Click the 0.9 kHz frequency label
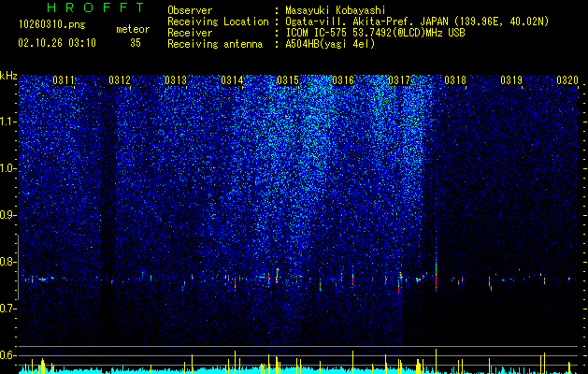Image resolution: width=588 pixels, height=374 pixels. tap(7, 215)
